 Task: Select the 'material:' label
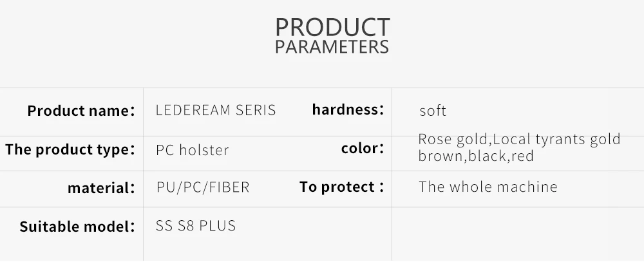coord(101,189)
